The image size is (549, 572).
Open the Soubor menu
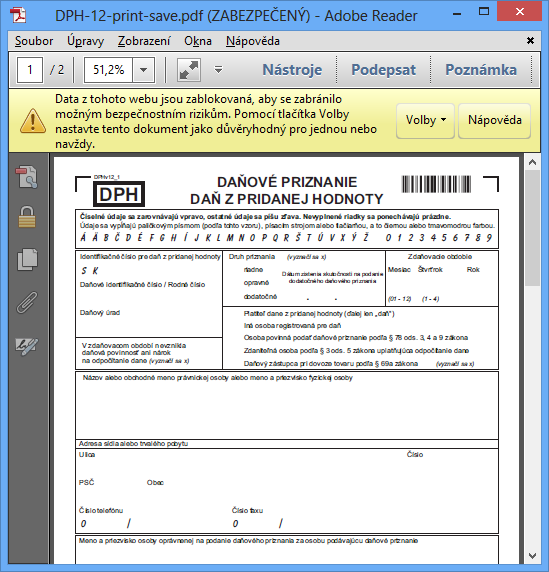point(34,41)
